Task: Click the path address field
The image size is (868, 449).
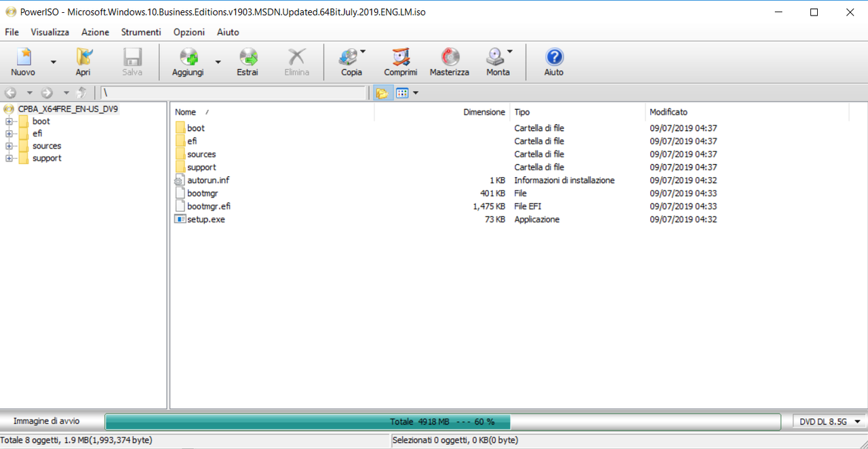Action: (233, 93)
